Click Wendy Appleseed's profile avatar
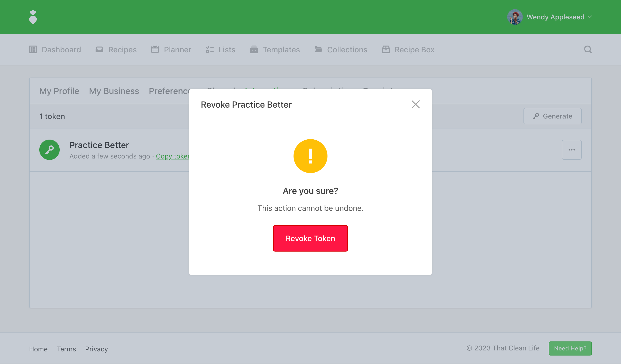The image size is (621, 364). coord(515,17)
